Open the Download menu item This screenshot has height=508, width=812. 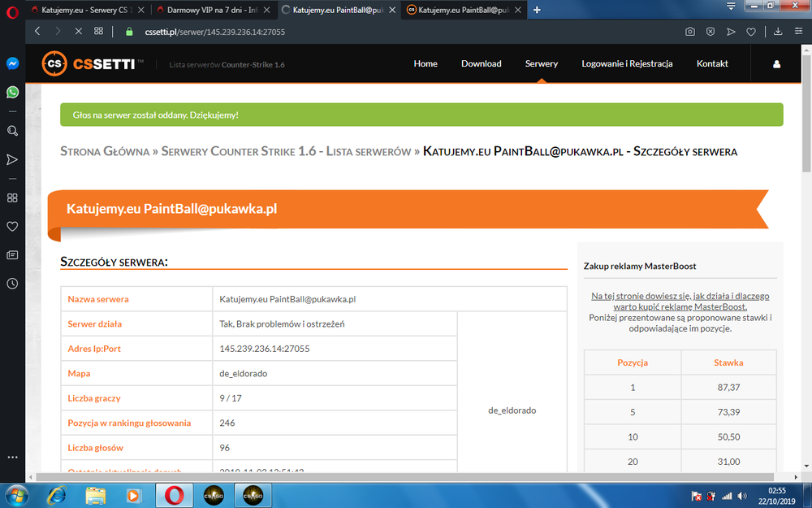click(481, 63)
